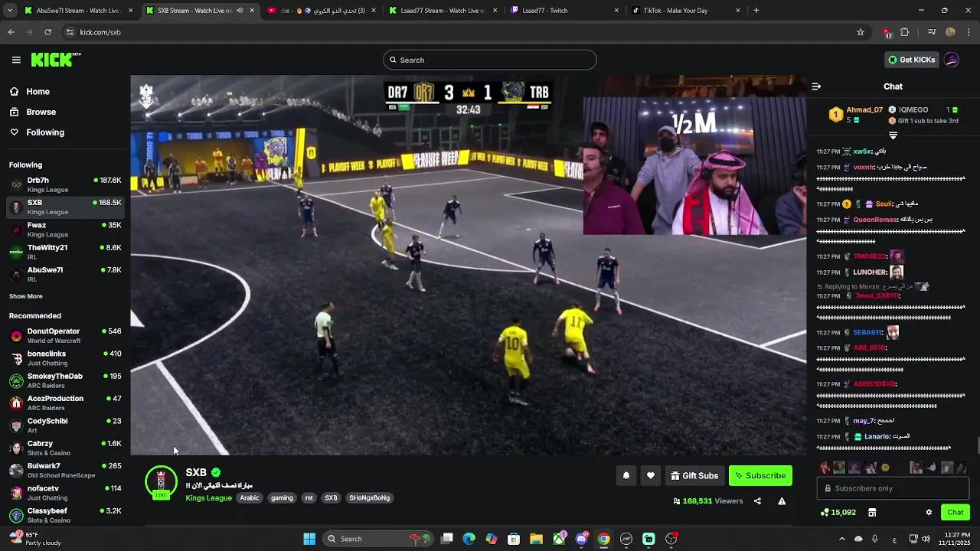
Task: Open Chrome three-dot menu
Action: click(x=969, y=32)
